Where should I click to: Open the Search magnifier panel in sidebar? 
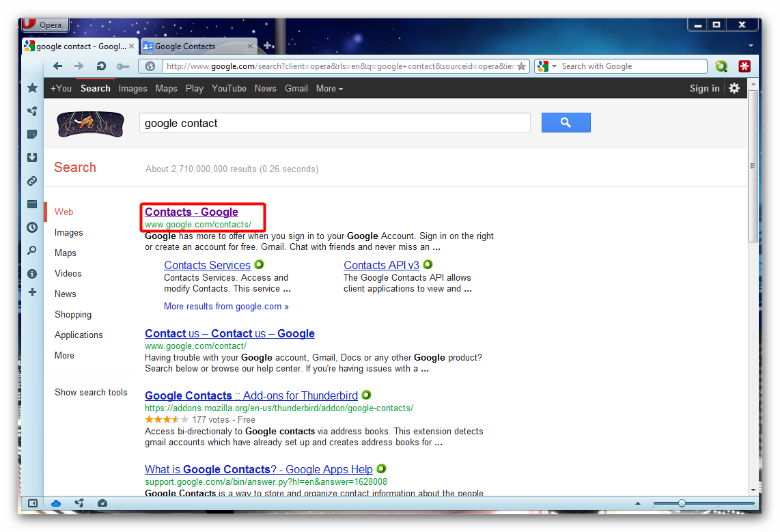(x=32, y=250)
